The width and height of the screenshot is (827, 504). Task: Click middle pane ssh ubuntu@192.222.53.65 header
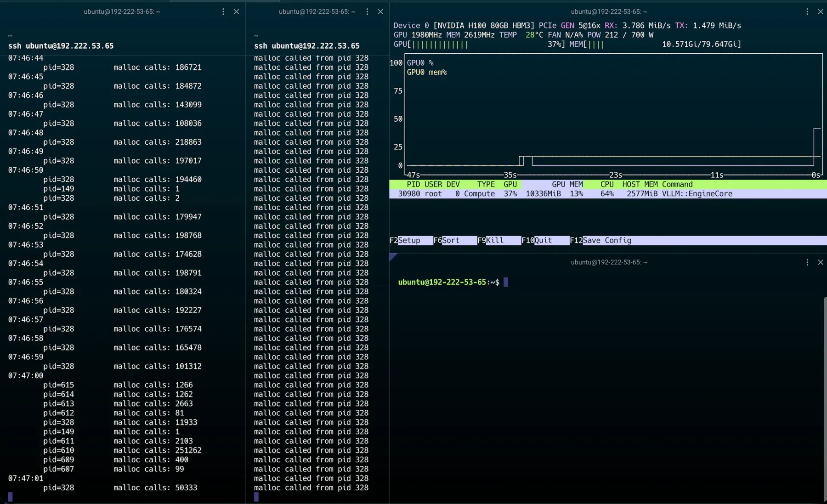coord(307,46)
